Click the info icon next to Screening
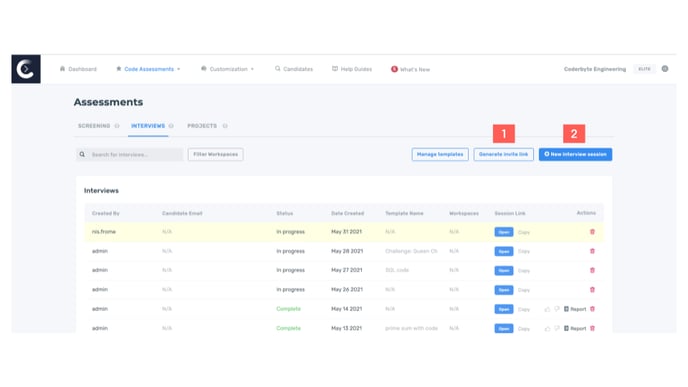Image resolution: width=688 pixels, height=387 pixels. pyautogui.click(x=117, y=126)
